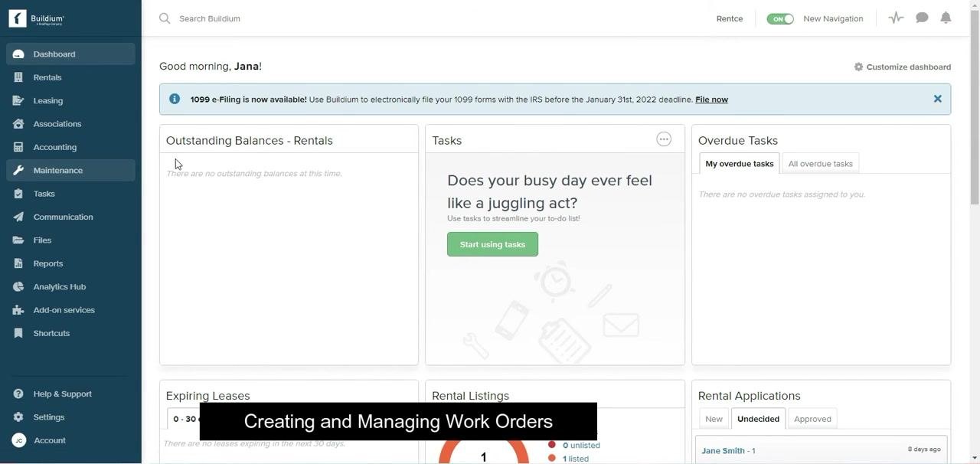Click the Shortcuts bookmark icon

[x=18, y=333]
